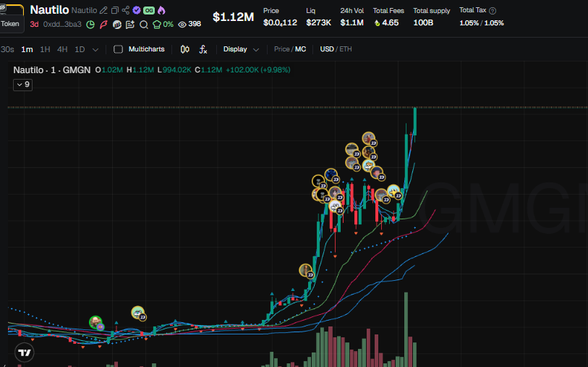Click the green chef hat 0% icon
This screenshot has height=367, width=588.
pos(157,25)
